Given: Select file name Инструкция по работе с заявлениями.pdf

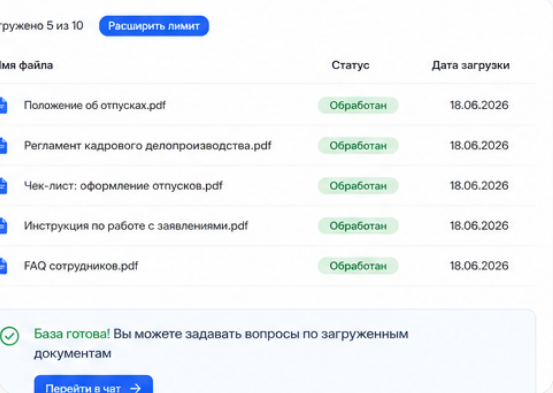Looking at the screenshot, I should pos(136,226).
